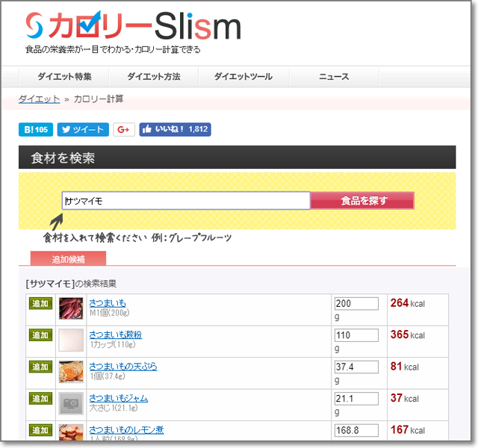This screenshot has width=478, height=448.
Task: Select the ダイエットツール navigation item
Action: click(243, 77)
